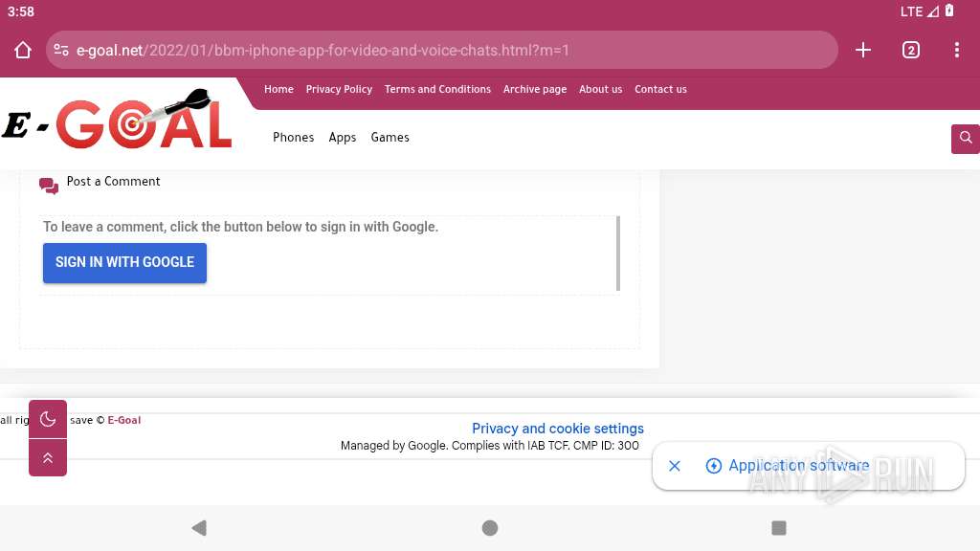Open Contact us page
This screenshot has width=980, height=551.
tap(660, 89)
